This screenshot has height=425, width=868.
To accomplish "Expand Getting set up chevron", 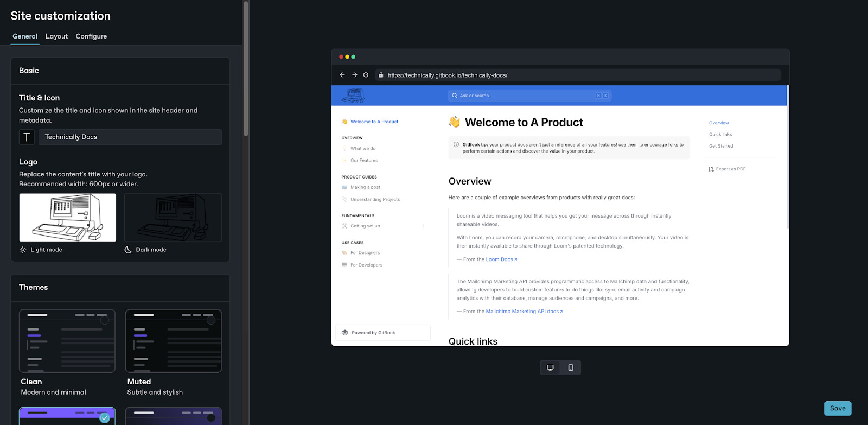I will pos(423,226).
